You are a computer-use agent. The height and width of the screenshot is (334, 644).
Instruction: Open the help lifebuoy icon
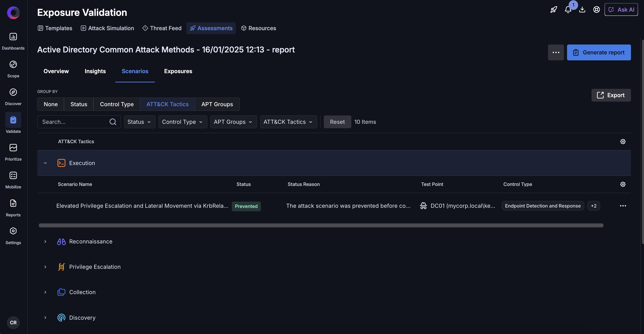(x=596, y=10)
